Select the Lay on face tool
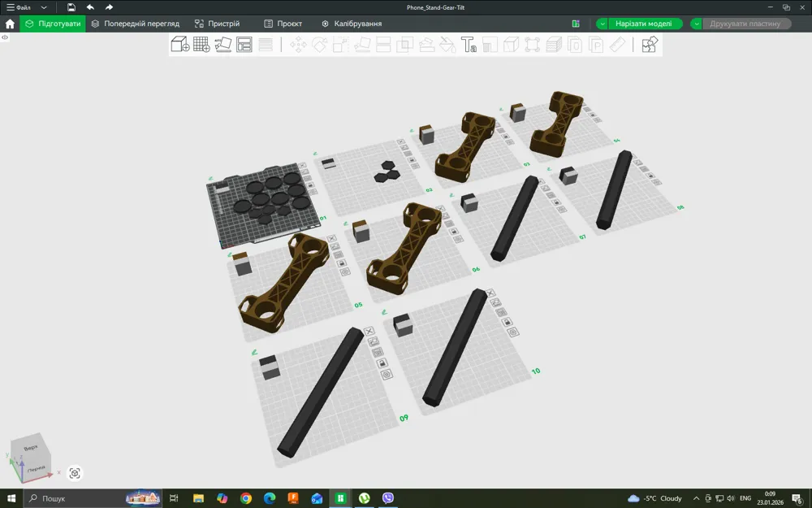 [362, 45]
